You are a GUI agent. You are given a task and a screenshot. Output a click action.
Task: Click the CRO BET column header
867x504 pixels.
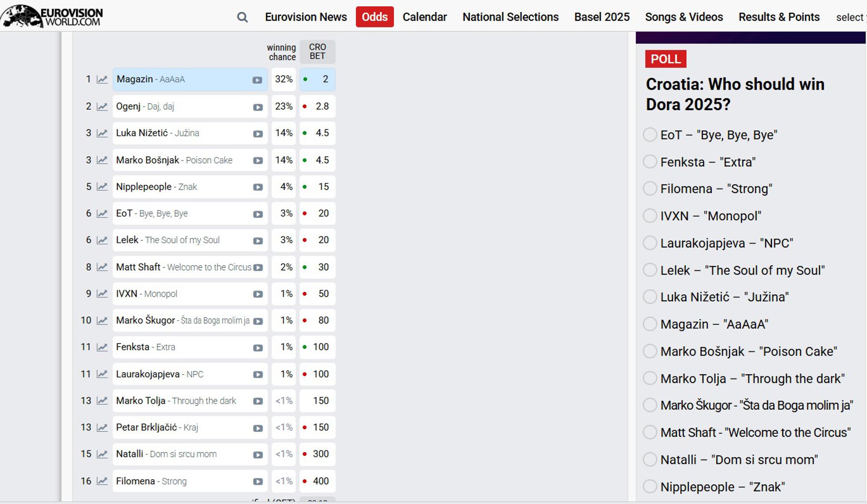pyautogui.click(x=317, y=52)
